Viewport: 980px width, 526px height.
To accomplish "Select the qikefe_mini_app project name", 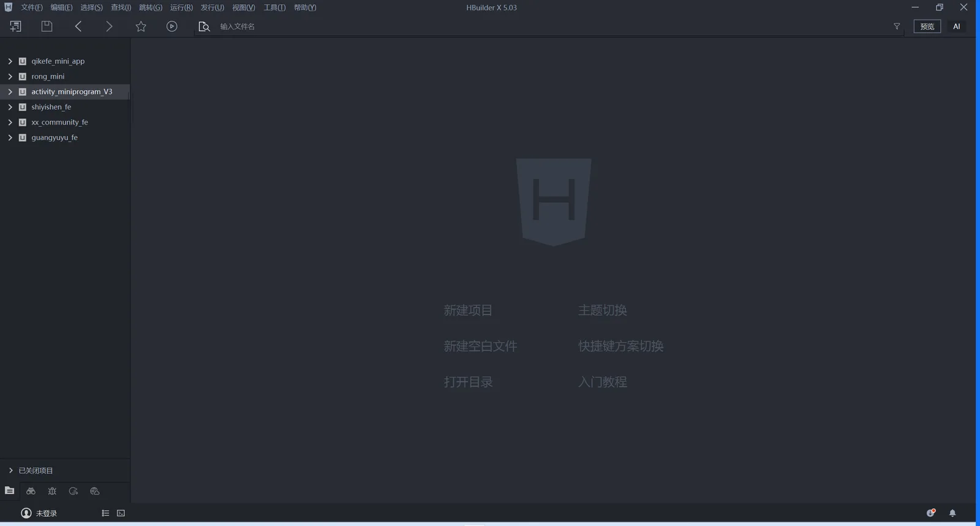I will click(58, 61).
